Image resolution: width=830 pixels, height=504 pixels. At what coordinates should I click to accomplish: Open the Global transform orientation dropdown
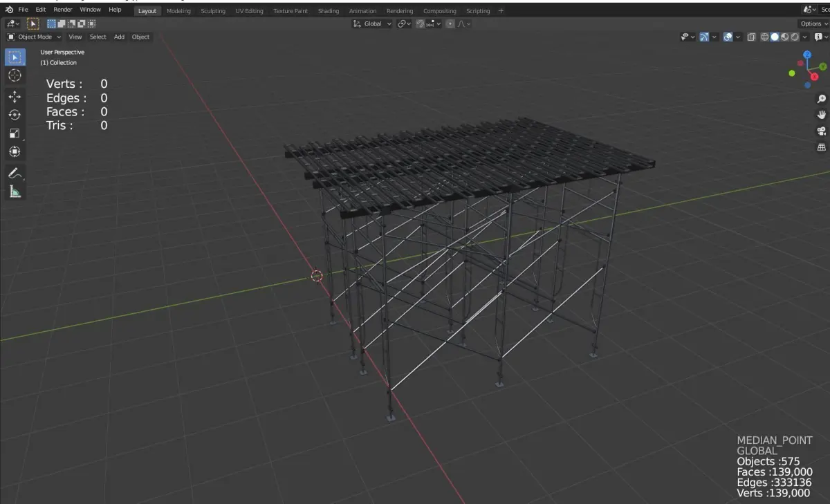(x=372, y=24)
